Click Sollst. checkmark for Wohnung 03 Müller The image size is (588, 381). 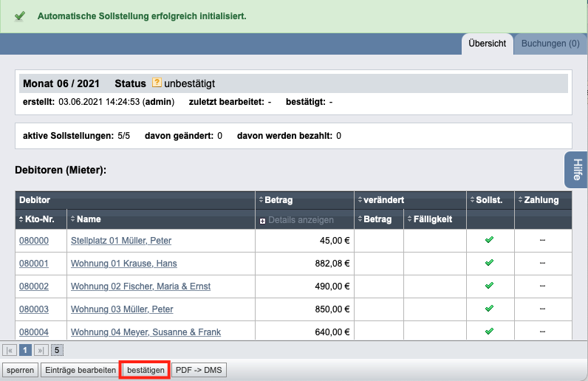489,308
